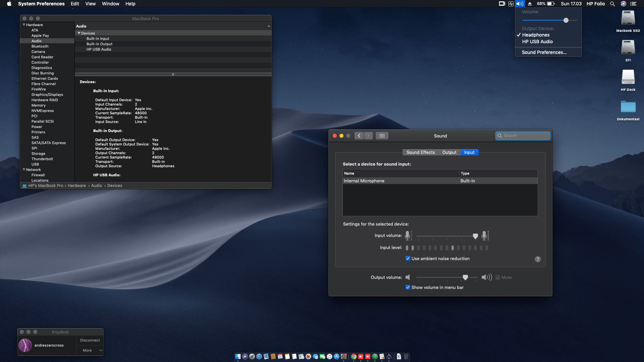Select HP USB Audio in Devices list
This screenshot has height=362, width=644.
coord(173,49)
